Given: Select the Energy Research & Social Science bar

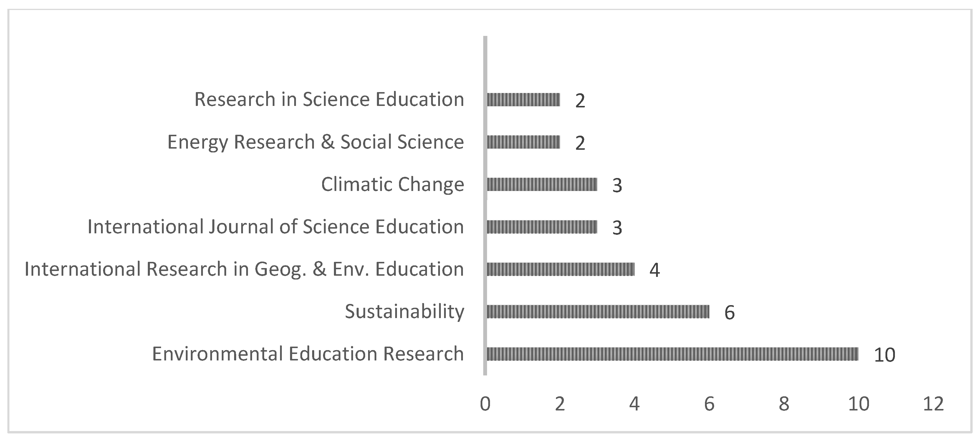Looking at the screenshot, I should (523, 142).
